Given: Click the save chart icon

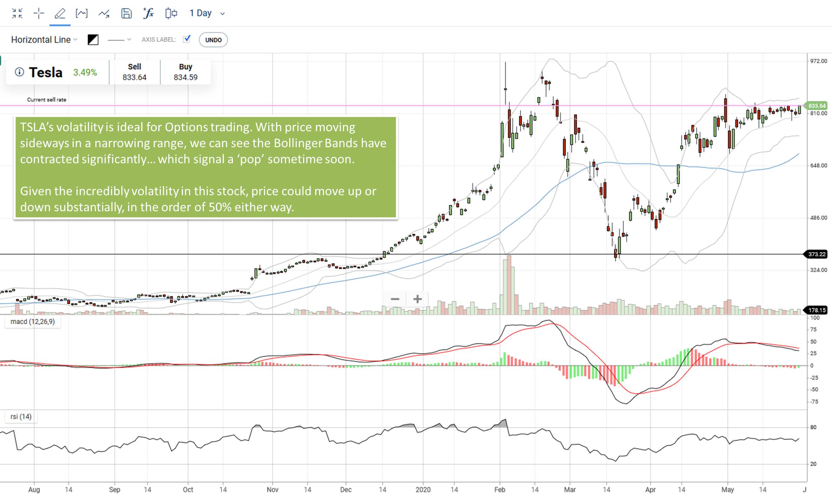Looking at the screenshot, I should 126,13.
